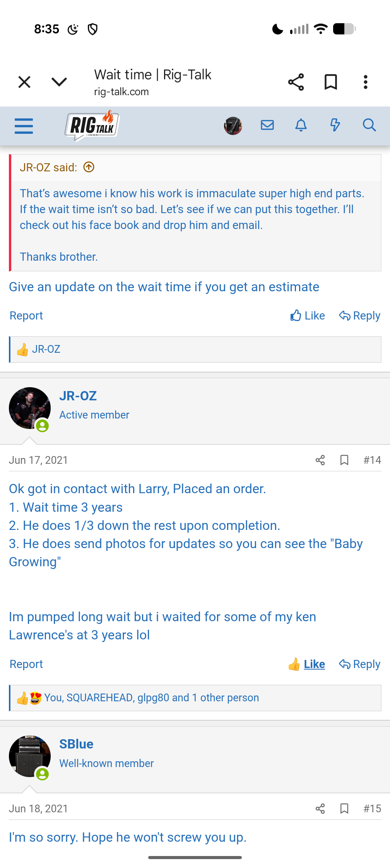Open the hamburger navigation menu

point(24,126)
